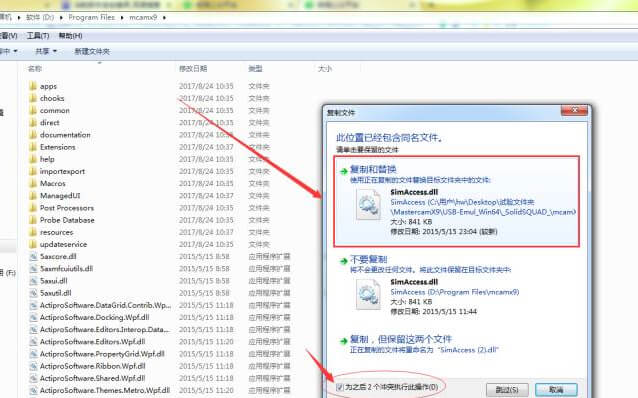Choose 复制，但保留这两个文件 option
638x398 pixels.
click(457, 344)
